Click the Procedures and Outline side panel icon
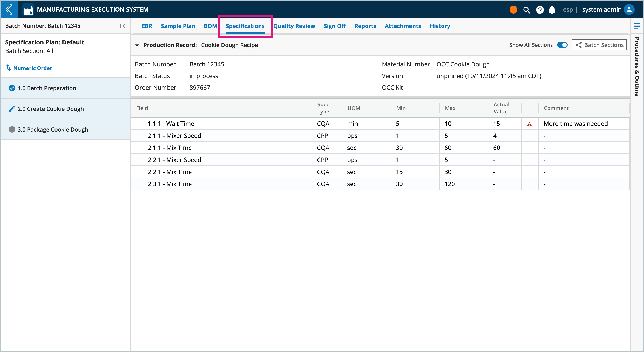The height and width of the screenshot is (352, 644). click(637, 26)
